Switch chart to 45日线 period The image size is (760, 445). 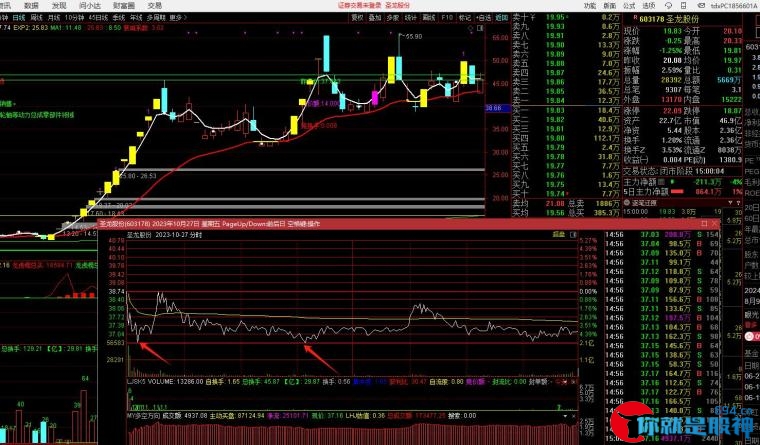98,17
